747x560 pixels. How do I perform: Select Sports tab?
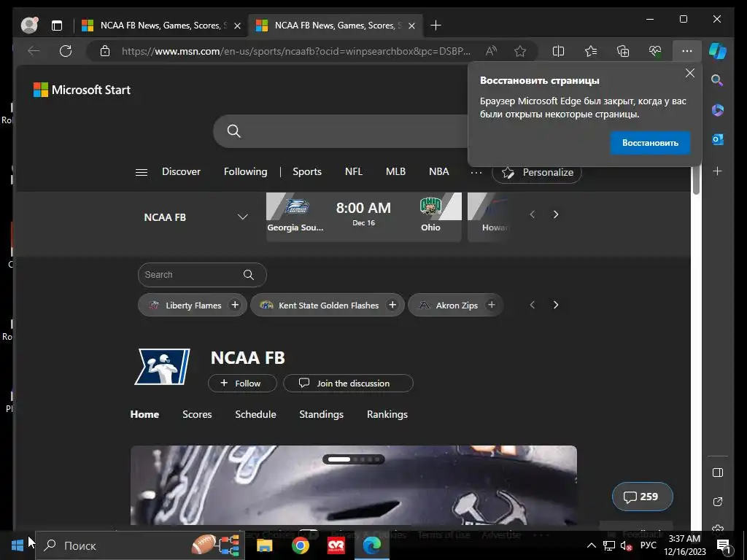coord(307,171)
